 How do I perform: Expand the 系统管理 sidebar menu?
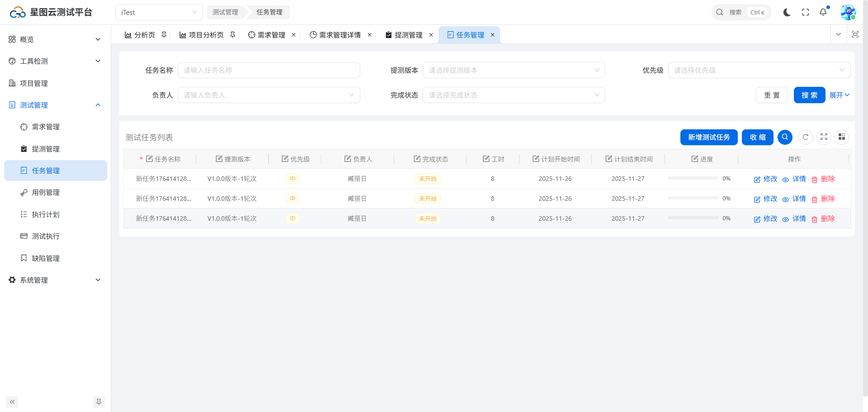click(x=55, y=280)
